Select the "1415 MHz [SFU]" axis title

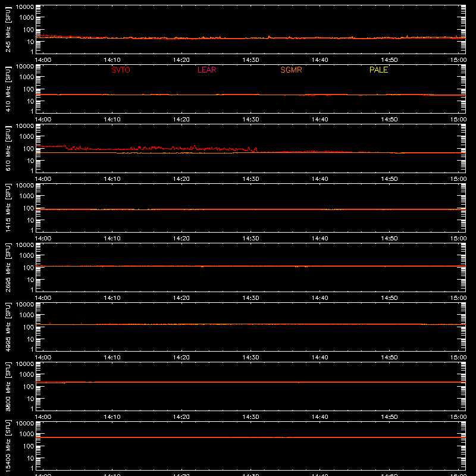(x=8, y=208)
